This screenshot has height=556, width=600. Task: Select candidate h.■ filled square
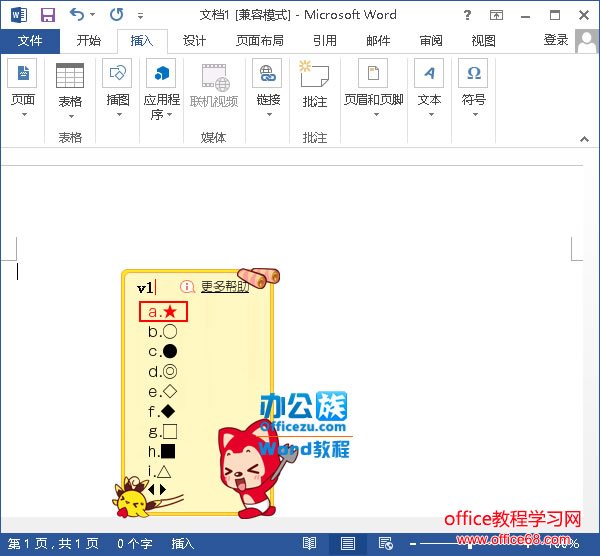(162, 452)
